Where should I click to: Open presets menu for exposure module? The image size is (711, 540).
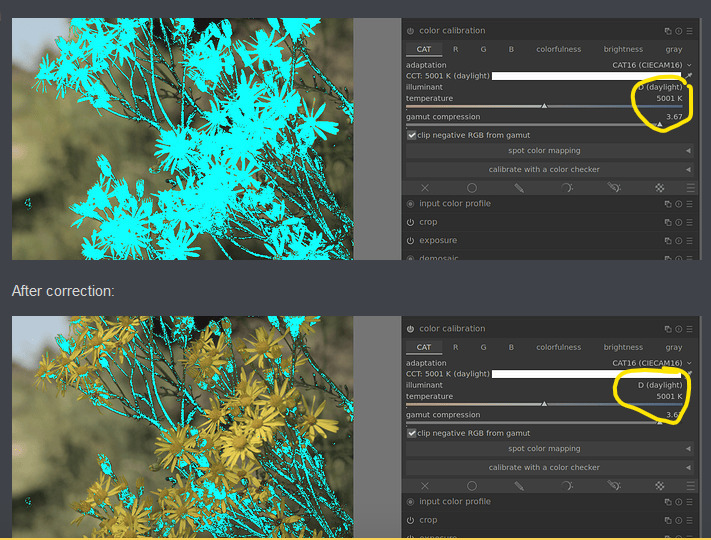(x=689, y=241)
